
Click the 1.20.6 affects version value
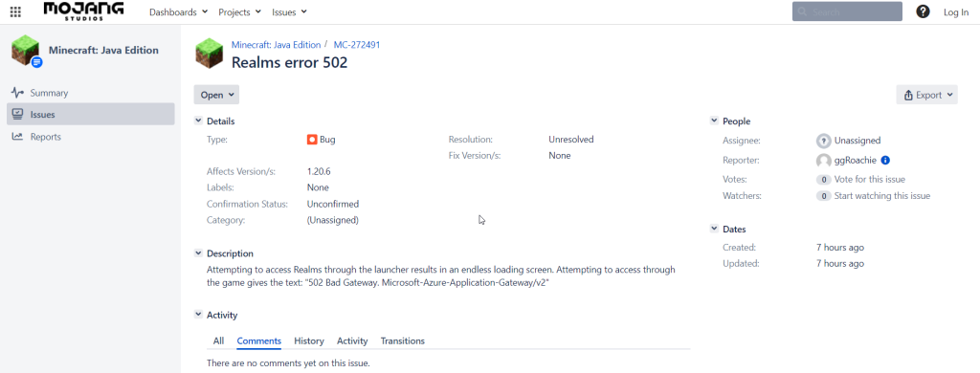pos(319,171)
